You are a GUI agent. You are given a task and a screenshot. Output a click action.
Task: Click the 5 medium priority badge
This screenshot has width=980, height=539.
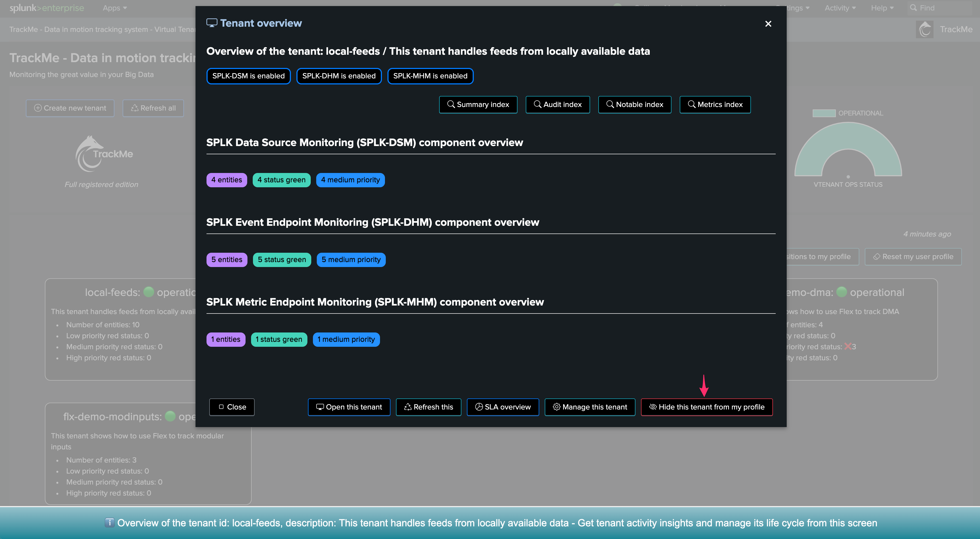(351, 260)
